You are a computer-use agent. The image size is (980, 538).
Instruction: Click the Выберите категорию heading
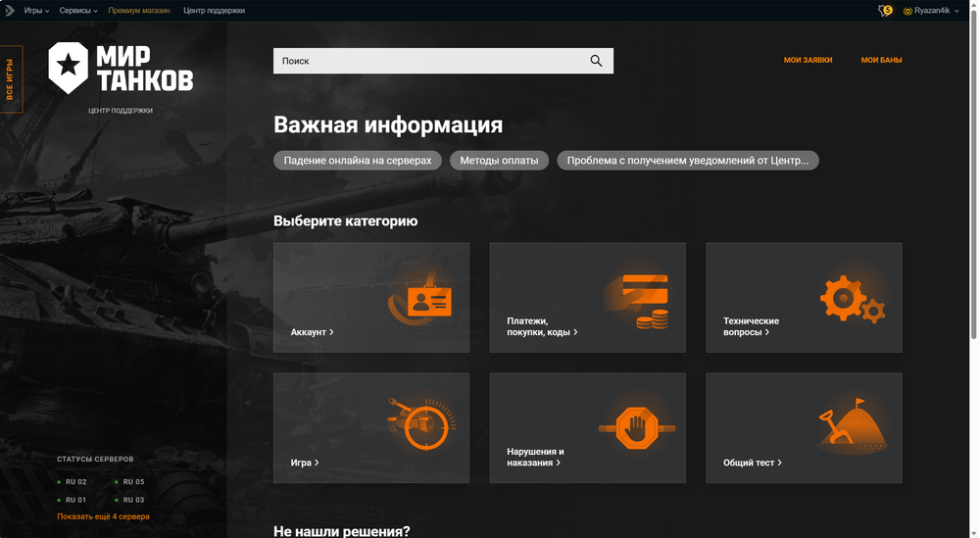point(345,220)
